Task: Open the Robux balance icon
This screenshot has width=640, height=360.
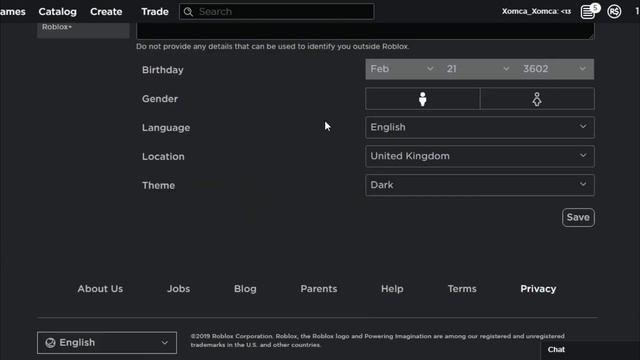Action: 614,12
